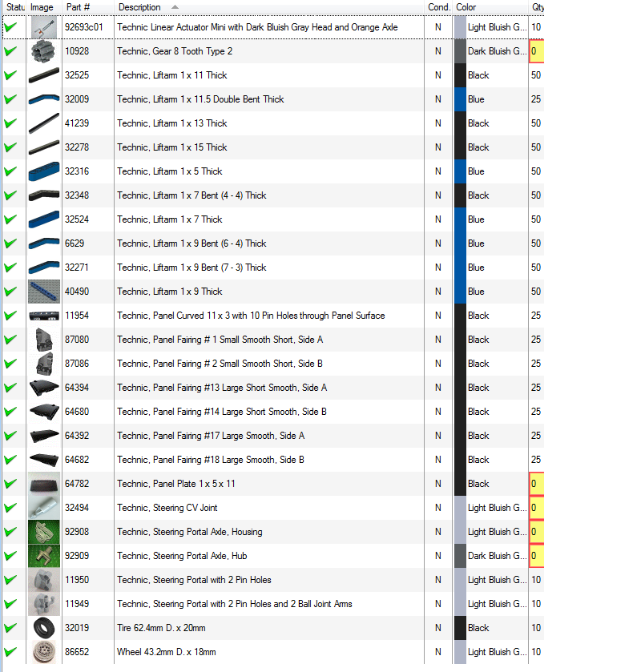The width and height of the screenshot is (641, 672).
Task: Click color name Black for part 64392
Action: tap(478, 436)
